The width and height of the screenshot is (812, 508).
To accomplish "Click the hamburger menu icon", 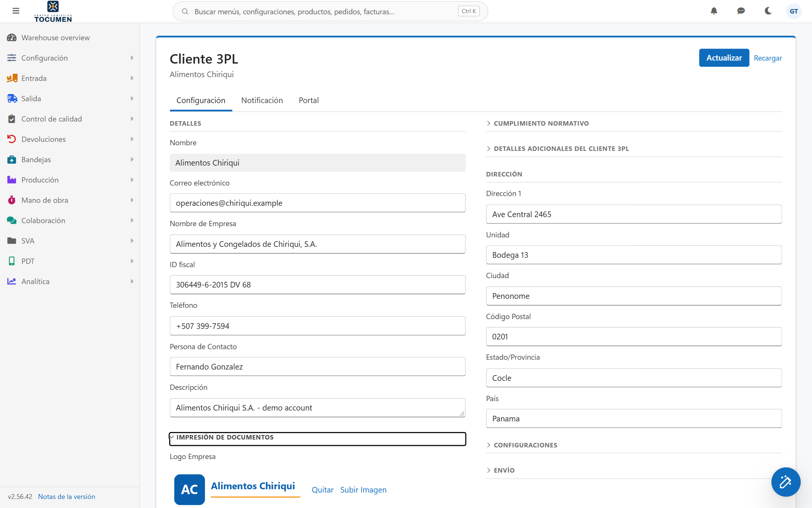I will point(16,11).
